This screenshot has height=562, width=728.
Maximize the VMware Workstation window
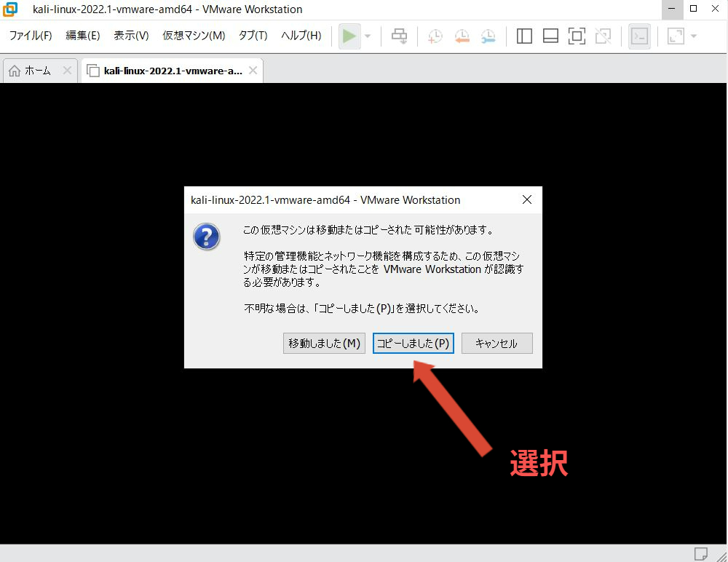point(694,9)
